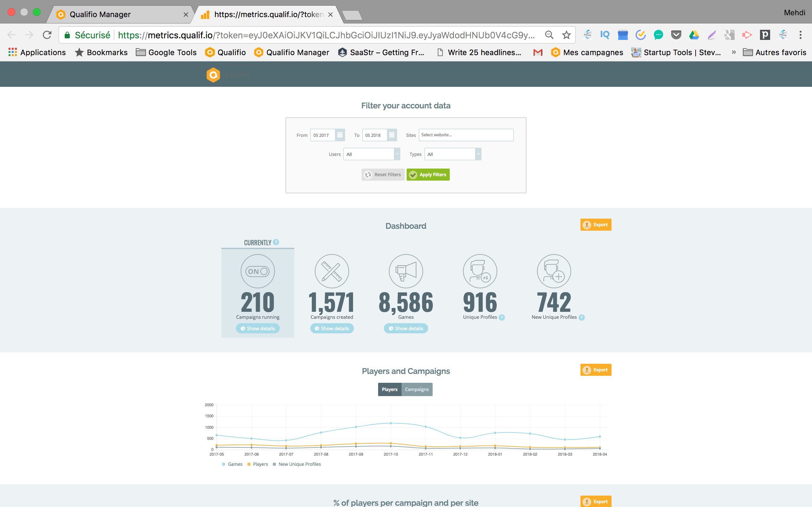Open the Select website Sites field

point(466,135)
